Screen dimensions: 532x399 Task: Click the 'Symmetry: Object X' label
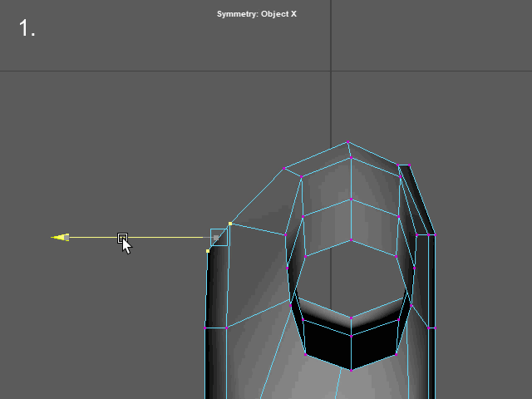coord(256,14)
